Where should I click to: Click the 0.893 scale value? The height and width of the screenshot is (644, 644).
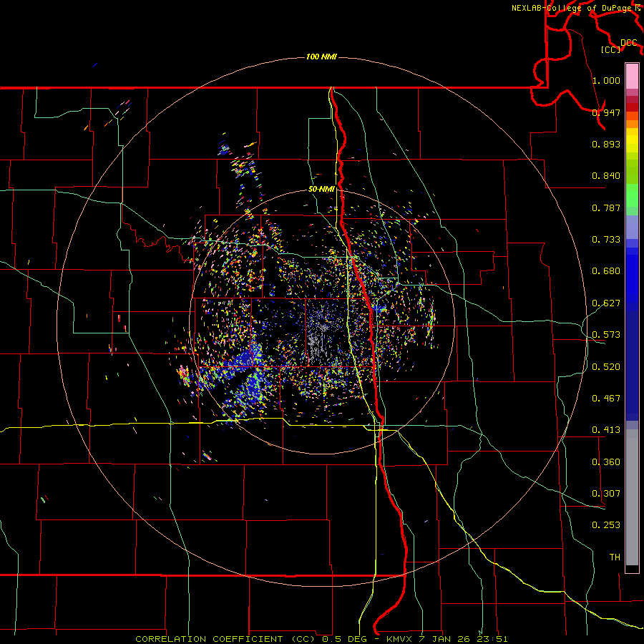point(606,144)
